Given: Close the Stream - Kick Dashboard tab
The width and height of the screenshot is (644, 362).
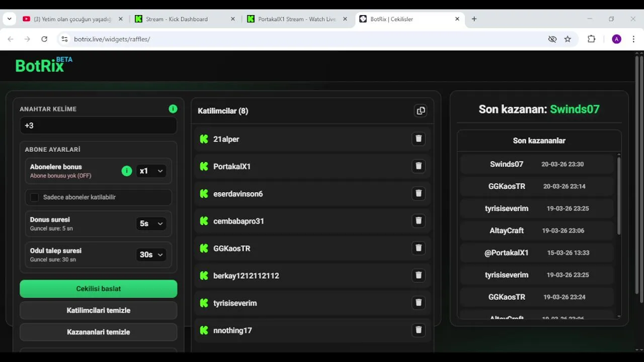Looking at the screenshot, I should 232,19.
